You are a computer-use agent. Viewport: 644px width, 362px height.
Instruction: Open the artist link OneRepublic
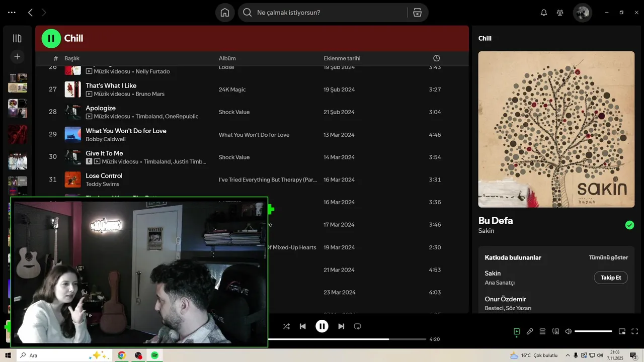pos(182,117)
